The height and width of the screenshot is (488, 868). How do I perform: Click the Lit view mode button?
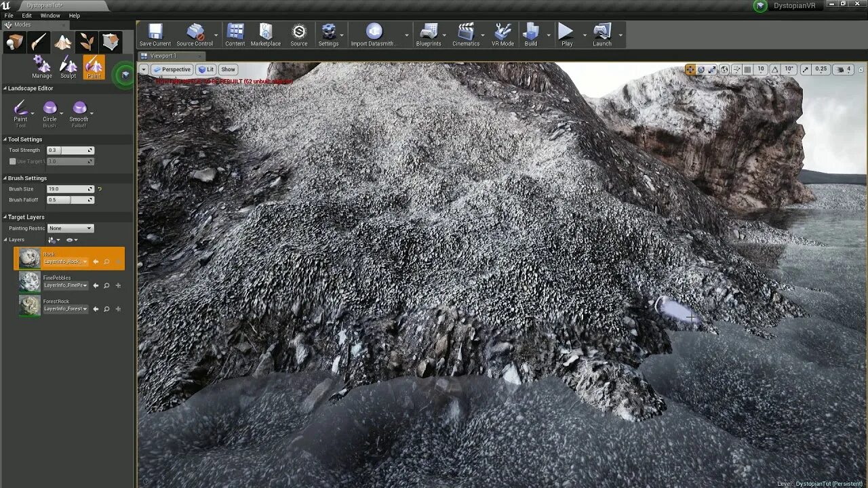click(206, 69)
